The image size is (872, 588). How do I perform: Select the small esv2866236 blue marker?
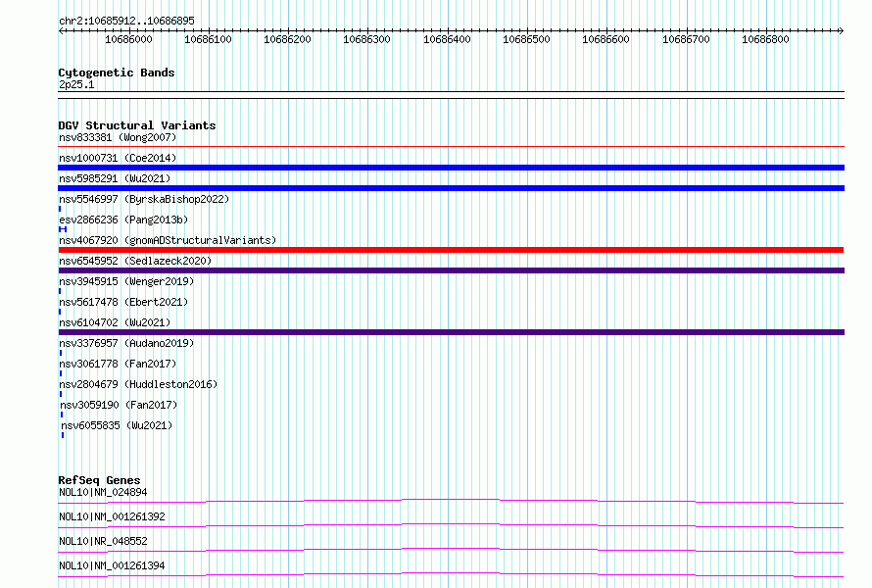(63, 229)
